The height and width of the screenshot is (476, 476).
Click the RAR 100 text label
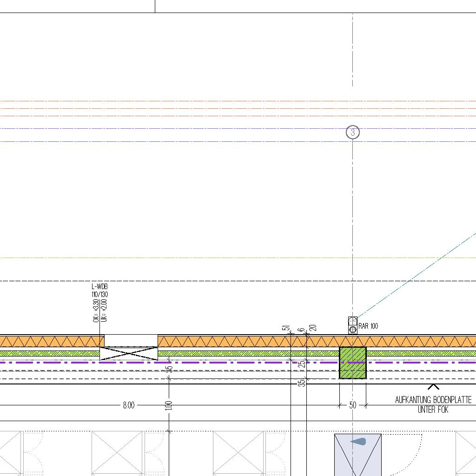pos(368,326)
